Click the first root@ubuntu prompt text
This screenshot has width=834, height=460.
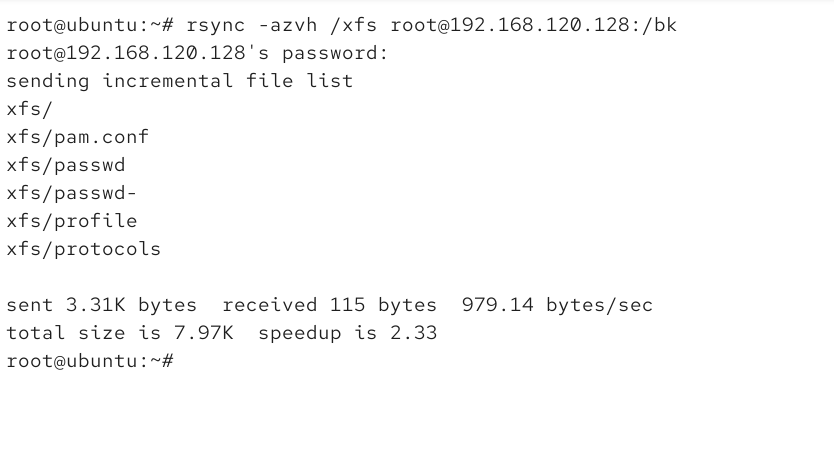tap(90, 25)
